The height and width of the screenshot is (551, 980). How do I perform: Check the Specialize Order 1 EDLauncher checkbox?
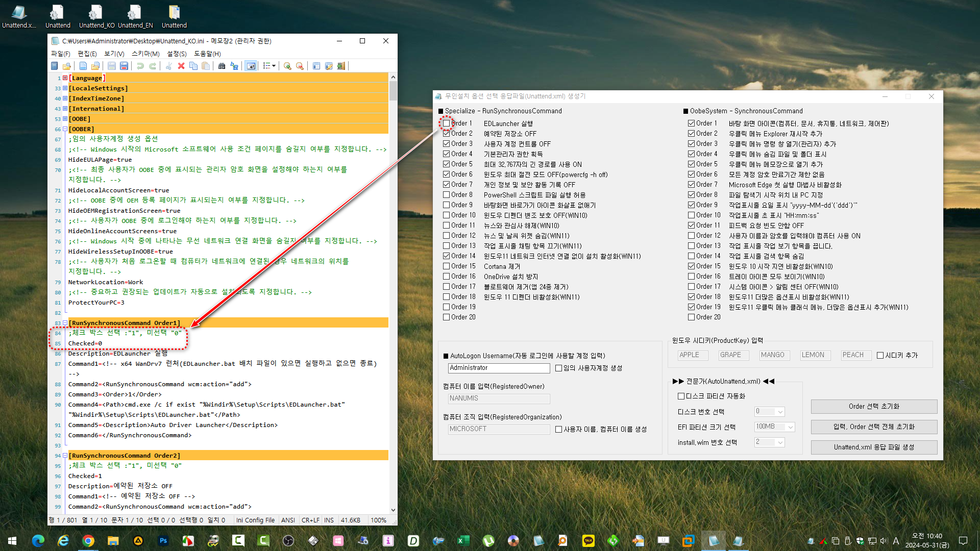pyautogui.click(x=447, y=123)
